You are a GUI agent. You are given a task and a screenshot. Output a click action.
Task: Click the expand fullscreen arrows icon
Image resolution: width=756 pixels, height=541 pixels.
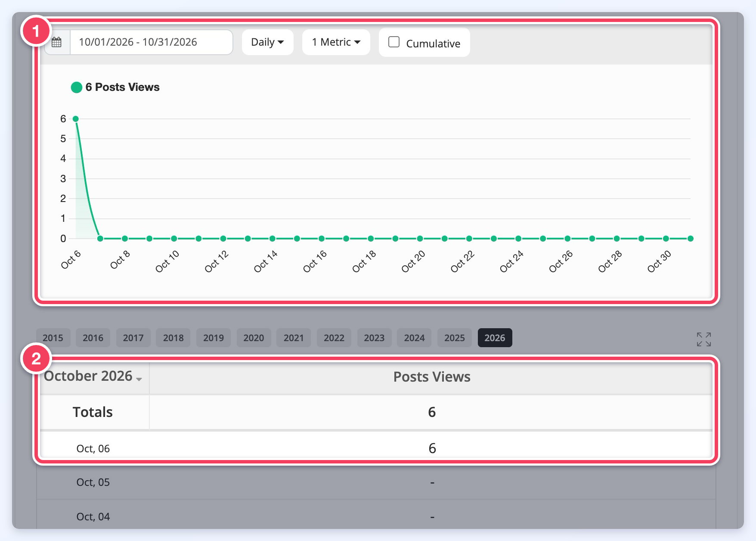704,339
